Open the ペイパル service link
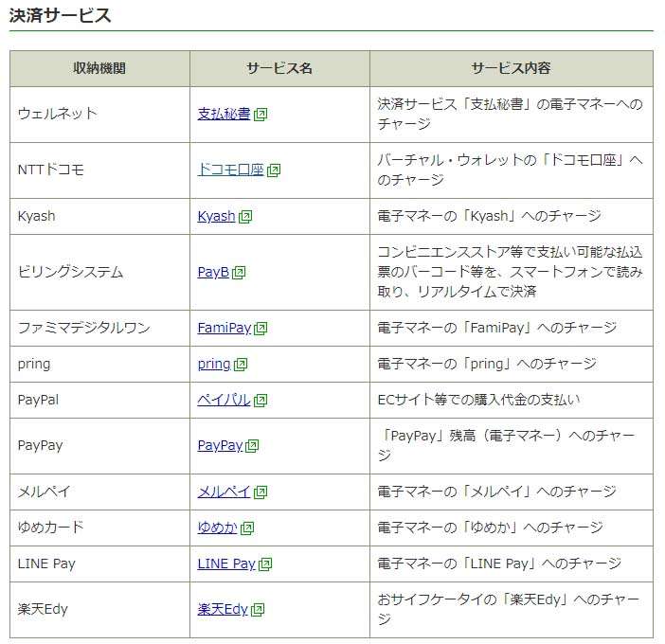The image size is (665, 644). pyautogui.click(x=224, y=400)
